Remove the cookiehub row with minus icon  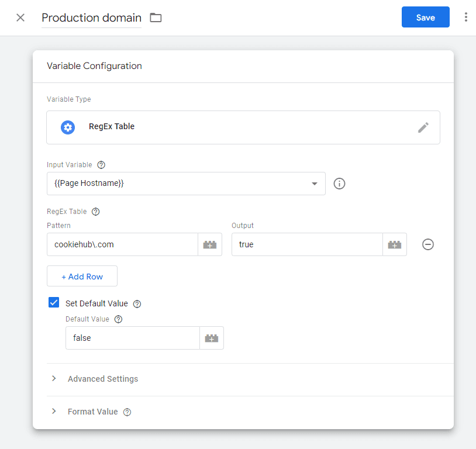click(x=428, y=244)
